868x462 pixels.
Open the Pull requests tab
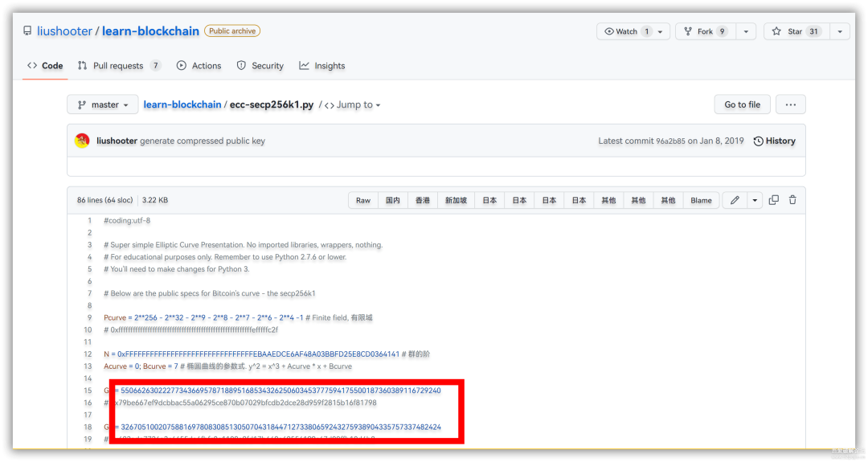(x=118, y=65)
